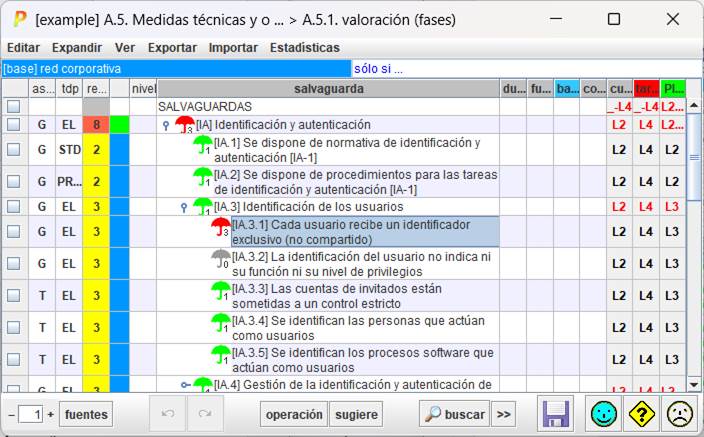The image size is (704, 437).
Task: Increase the level with the plus button
Action: 51,415
